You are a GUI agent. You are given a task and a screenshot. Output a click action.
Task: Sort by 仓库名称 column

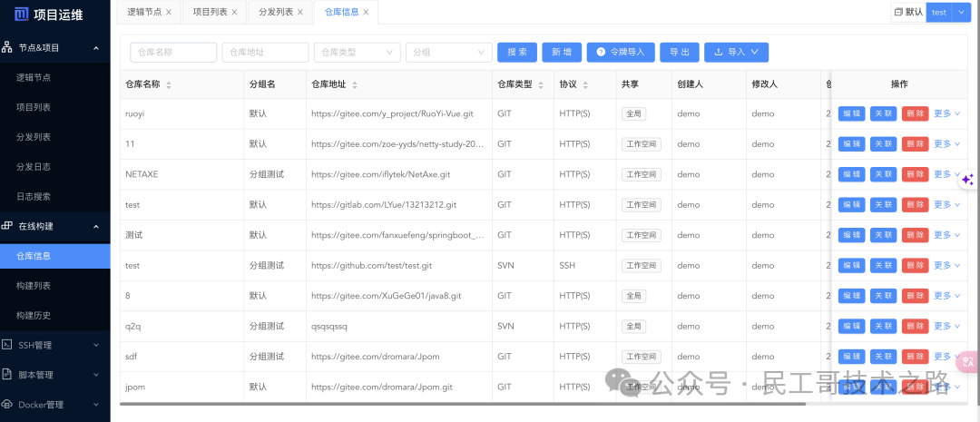pos(168,85)
